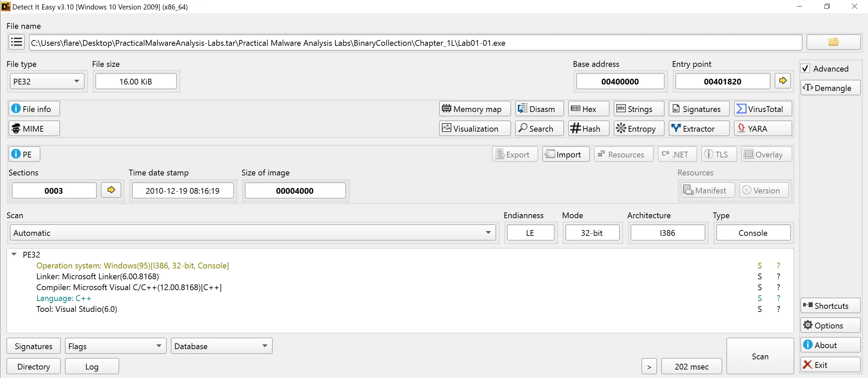Check file on VirusTotal
868x378 pixels.
[762, 109]
